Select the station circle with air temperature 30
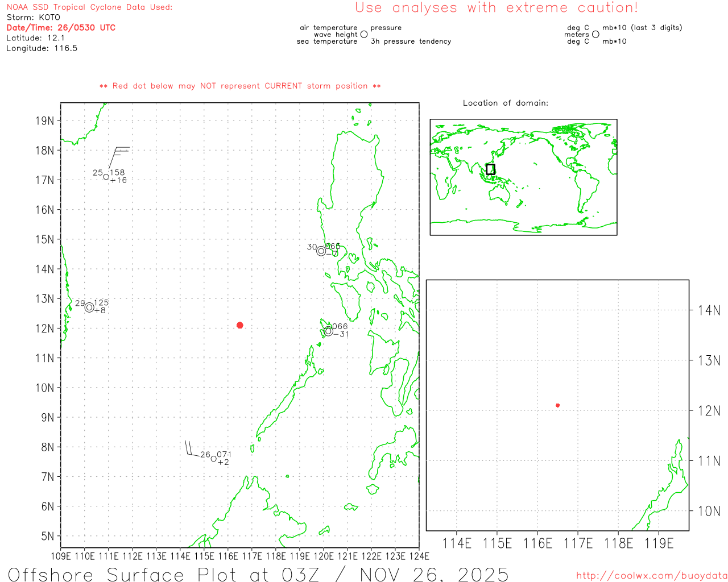 point(321,251)
